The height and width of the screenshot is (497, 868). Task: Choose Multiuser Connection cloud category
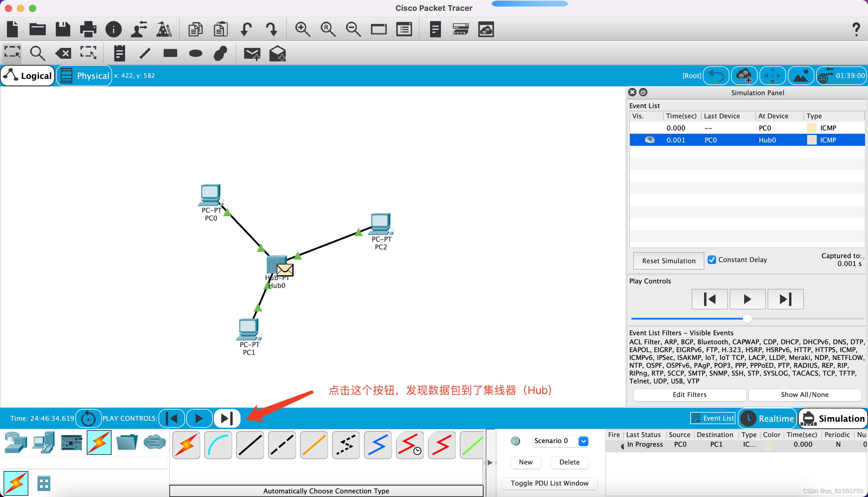coord(155,442)
